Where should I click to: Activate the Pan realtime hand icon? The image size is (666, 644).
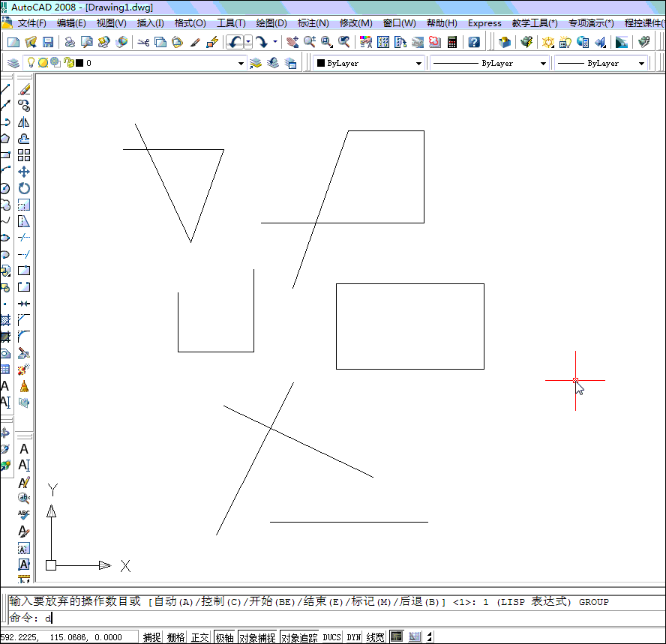[292, 42]
